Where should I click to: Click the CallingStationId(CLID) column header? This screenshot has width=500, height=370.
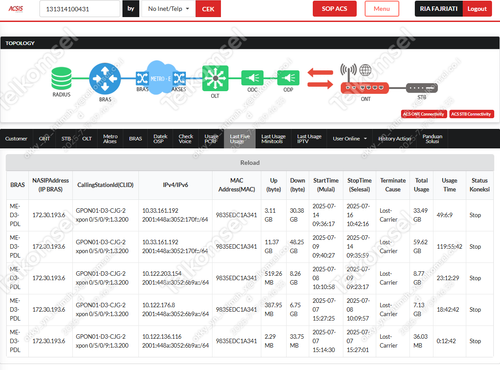(105, 185)
